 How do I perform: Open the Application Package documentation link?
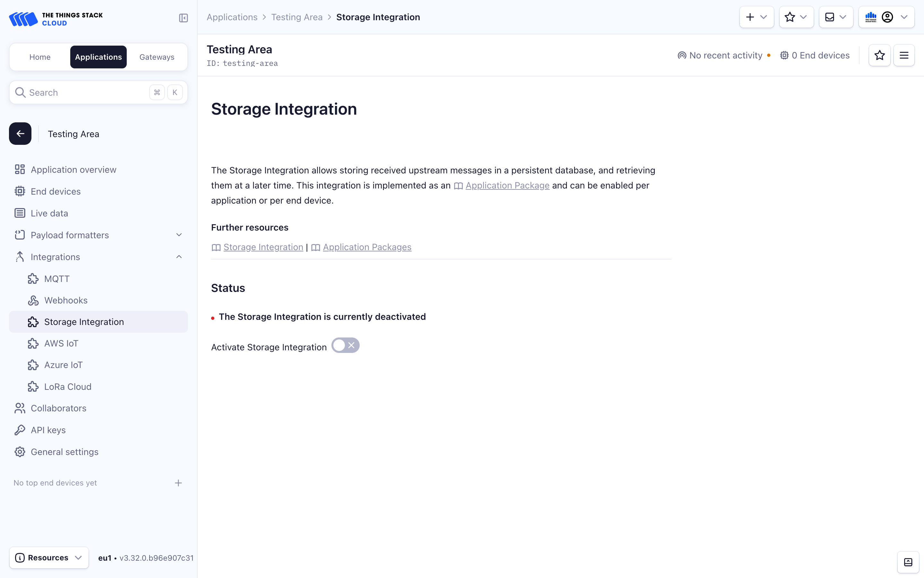point(508,185)
